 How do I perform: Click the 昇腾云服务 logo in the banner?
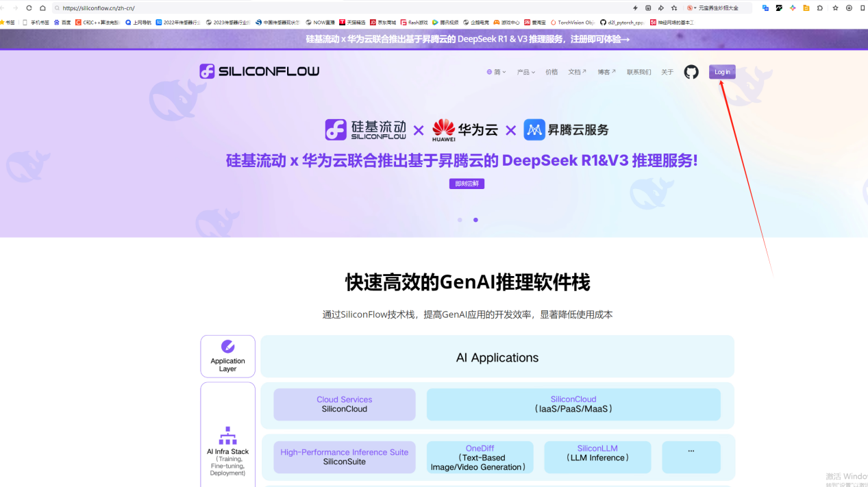click(x=566, y=129)
